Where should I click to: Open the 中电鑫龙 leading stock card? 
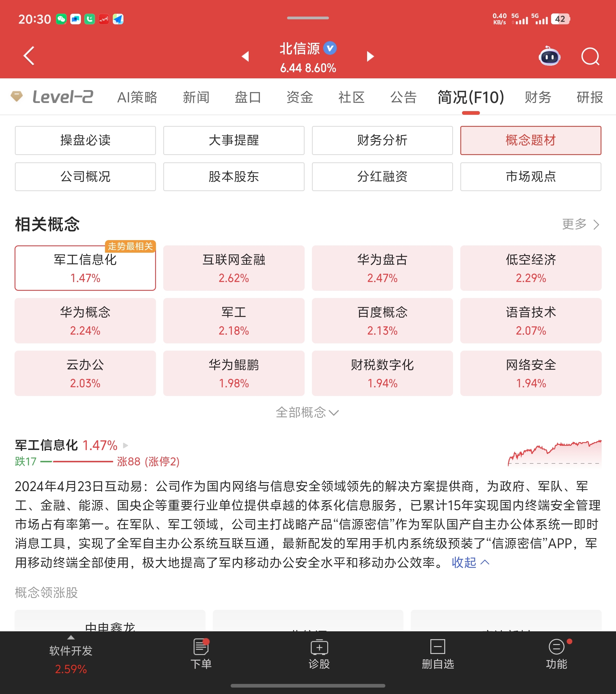[x=110, y=621]
